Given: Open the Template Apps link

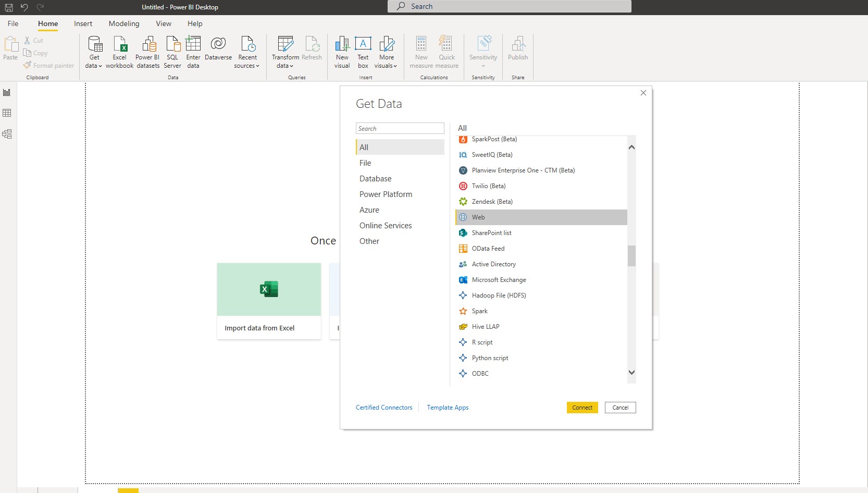Looking at the screenshot, I should pyautogui.click(x=448, y=408).
